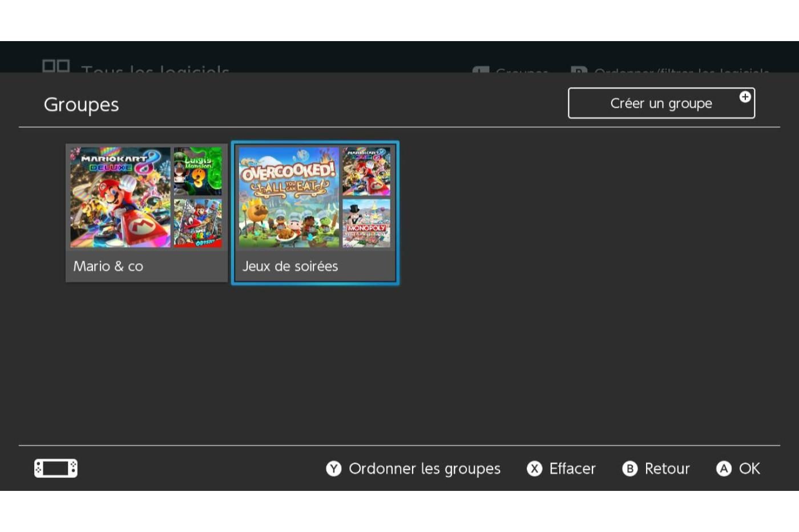Click the Groupes heading
Screen dimensions: 799x532
[82, 105]
